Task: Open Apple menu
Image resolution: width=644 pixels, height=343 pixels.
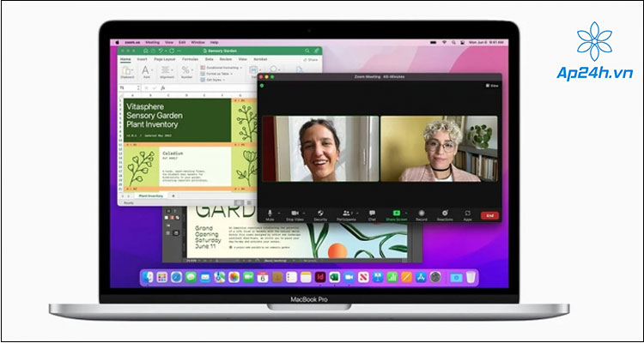Action: pos(117,42)
